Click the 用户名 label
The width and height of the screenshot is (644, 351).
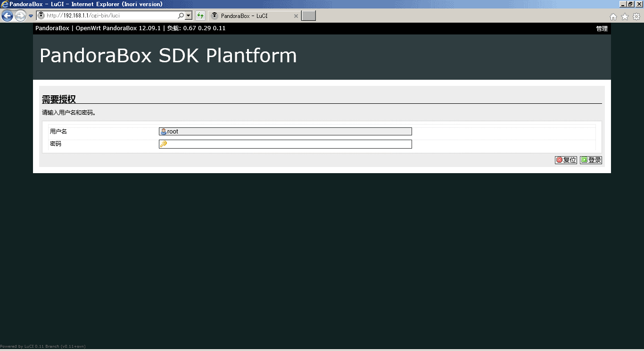click(x=58, y=131)
